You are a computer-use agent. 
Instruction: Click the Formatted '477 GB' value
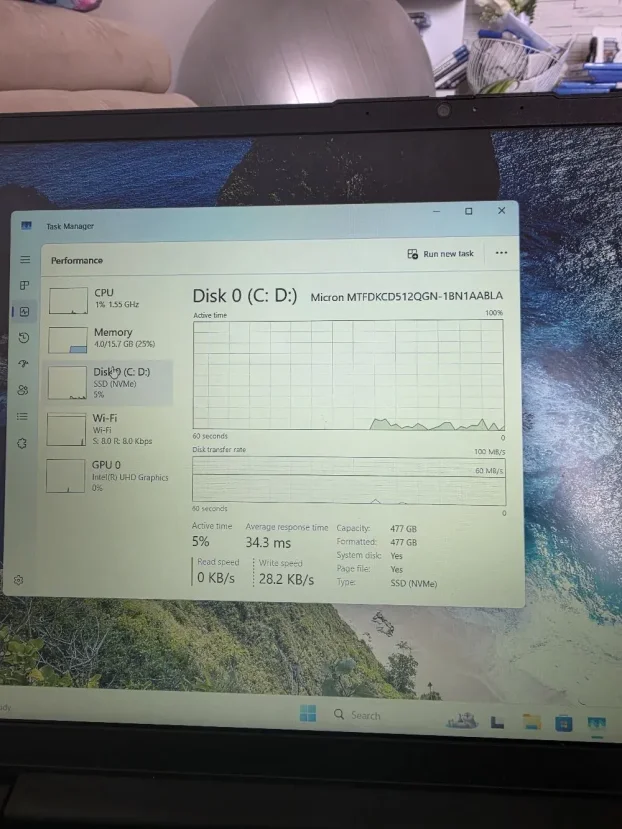(x=404, y=542)
